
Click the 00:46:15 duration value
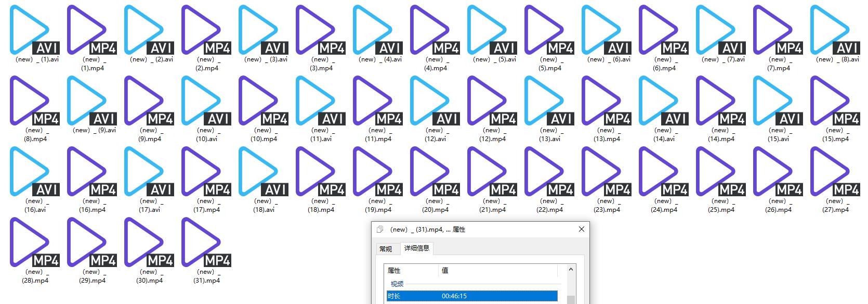(x=454, y=296)
